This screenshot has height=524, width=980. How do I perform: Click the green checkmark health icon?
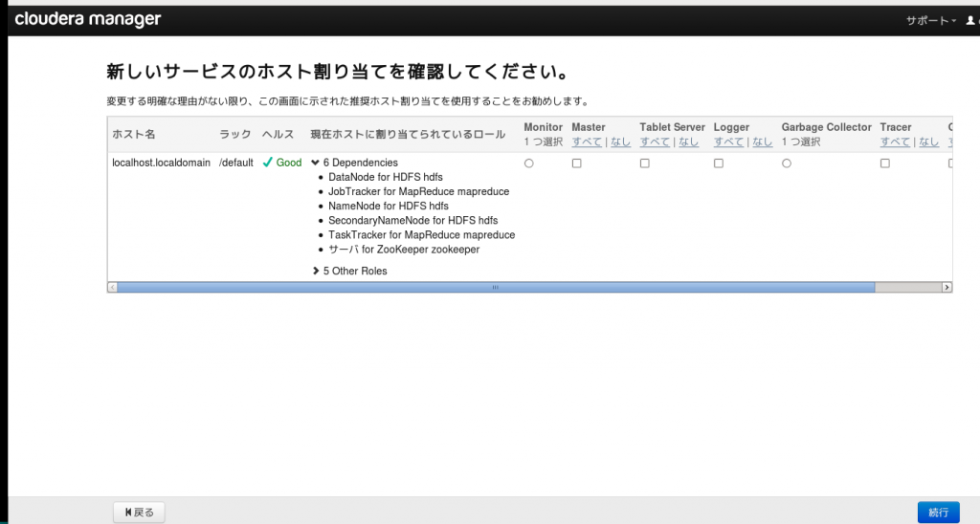click(x=268, y=163)
